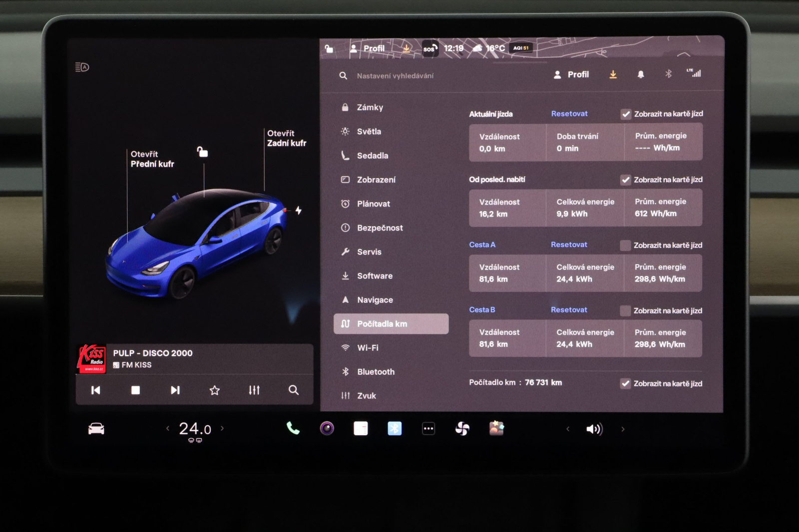Image resolution: width=799 pixels, height=532 pixels.
Task: Open the phone app icon
Action: point(293,428)
